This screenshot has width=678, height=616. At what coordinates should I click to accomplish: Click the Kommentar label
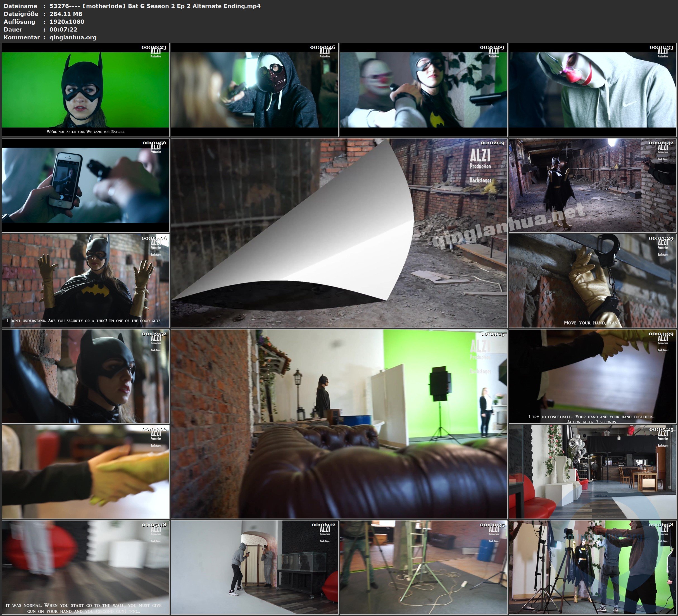tap(22, 37)
